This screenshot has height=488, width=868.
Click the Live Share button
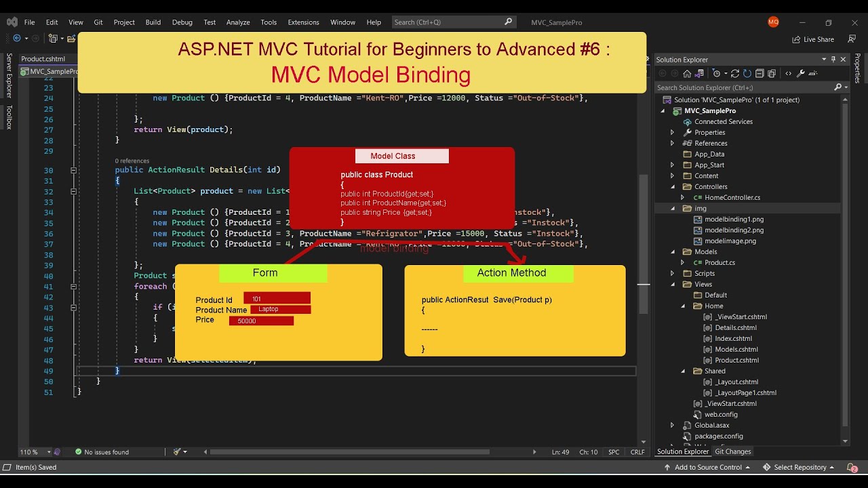pos(813,39)
